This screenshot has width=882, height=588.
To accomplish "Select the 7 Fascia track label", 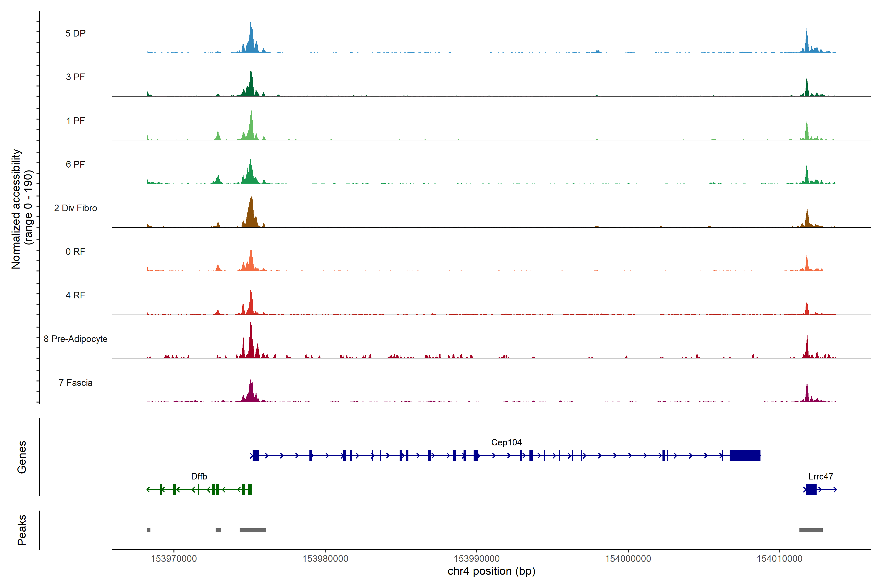I will (75, 383).
